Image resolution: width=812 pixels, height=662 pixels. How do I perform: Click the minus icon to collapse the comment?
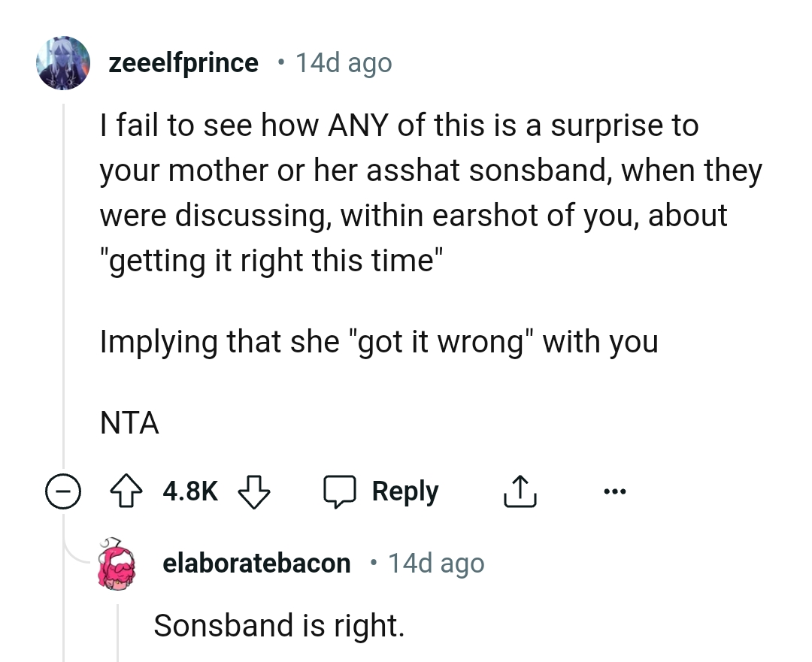[64, 491]
